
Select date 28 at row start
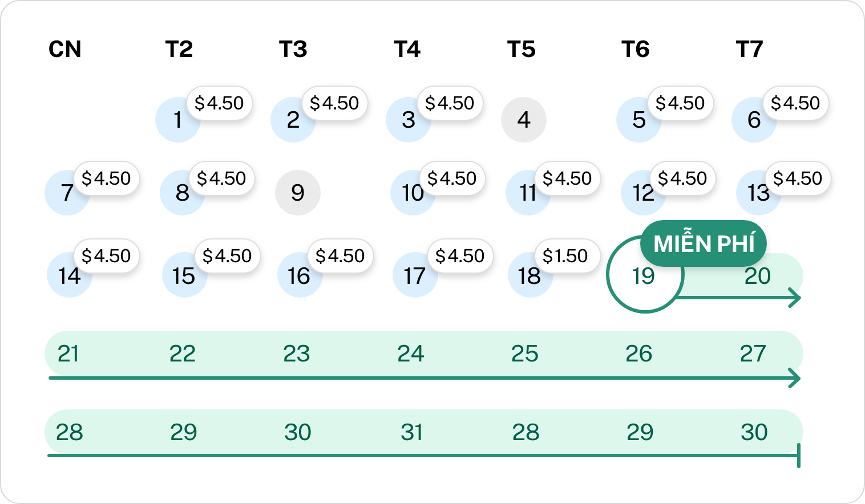coord(68,432)
